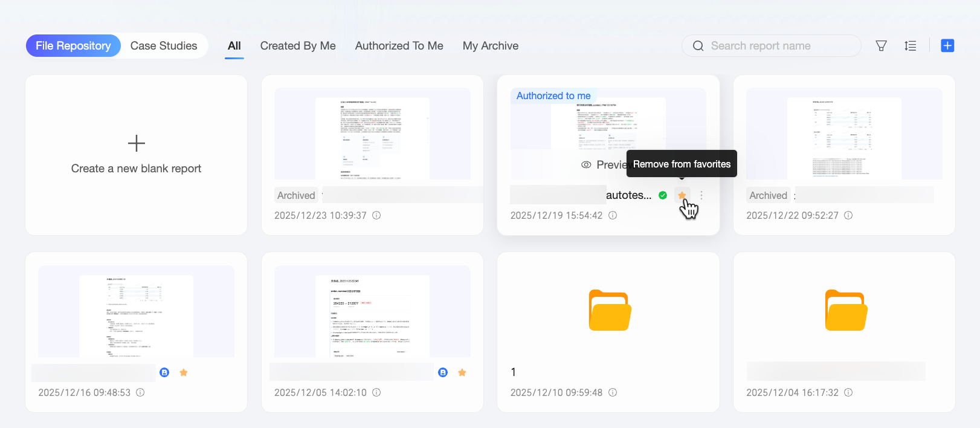
Task: Switch to File Repository view
Action: pyautogui.click(x=73, y=46)
